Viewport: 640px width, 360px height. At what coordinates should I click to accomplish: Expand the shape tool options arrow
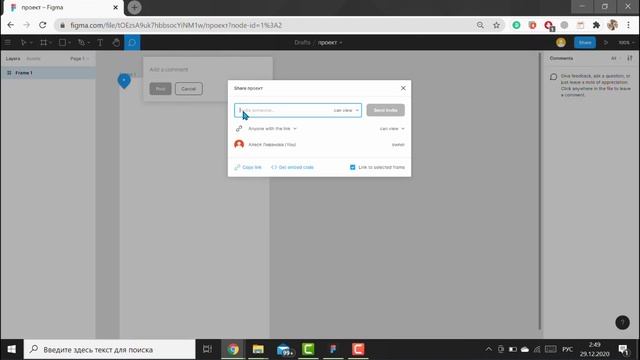tap(70, 42)
